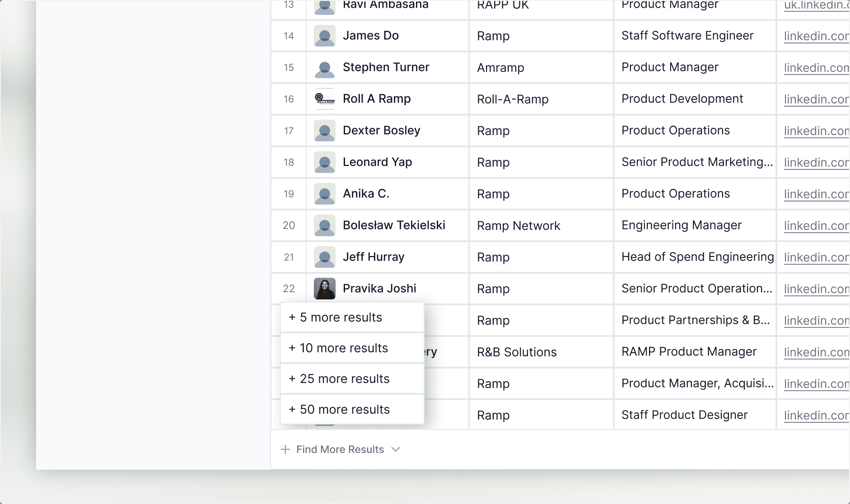Click the Product Development title cell
Viewport: 850px width, 504px height.
[x=695, y=99]
